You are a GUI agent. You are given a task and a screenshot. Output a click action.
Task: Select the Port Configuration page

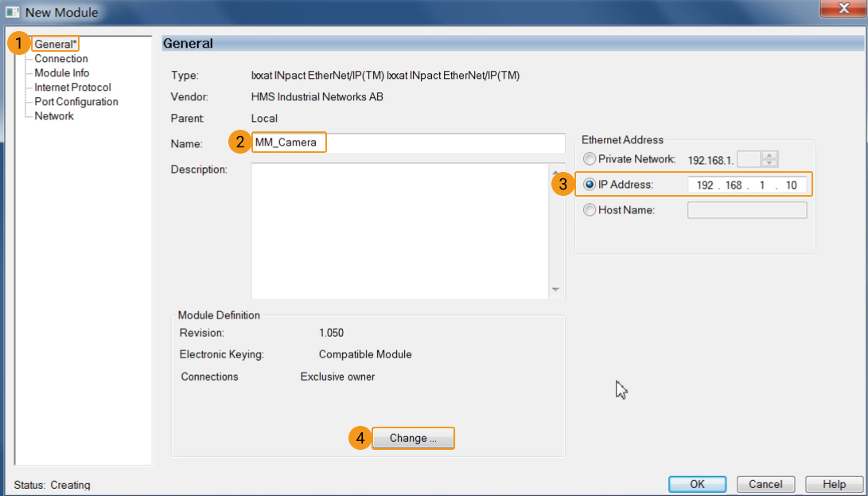point(75,101)
